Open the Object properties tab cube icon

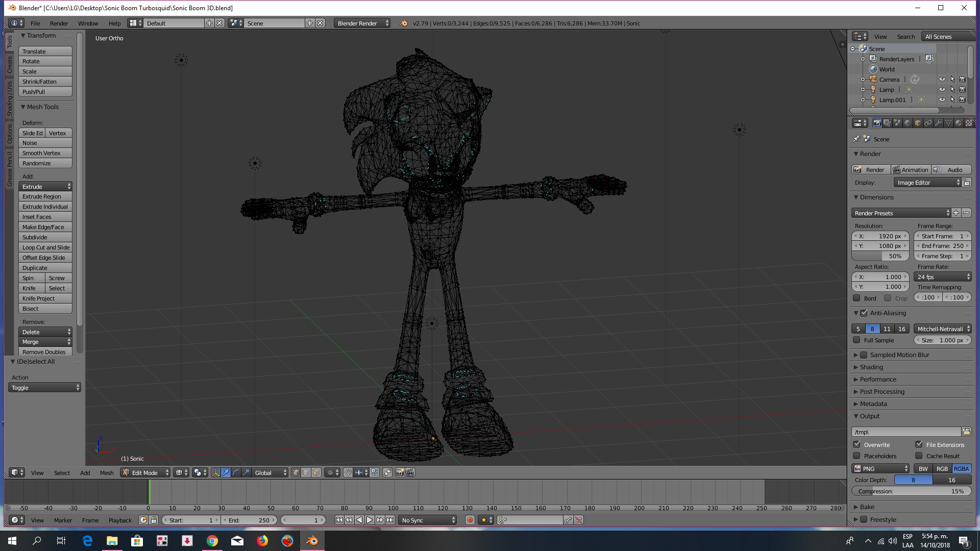[x=918, y=123]
